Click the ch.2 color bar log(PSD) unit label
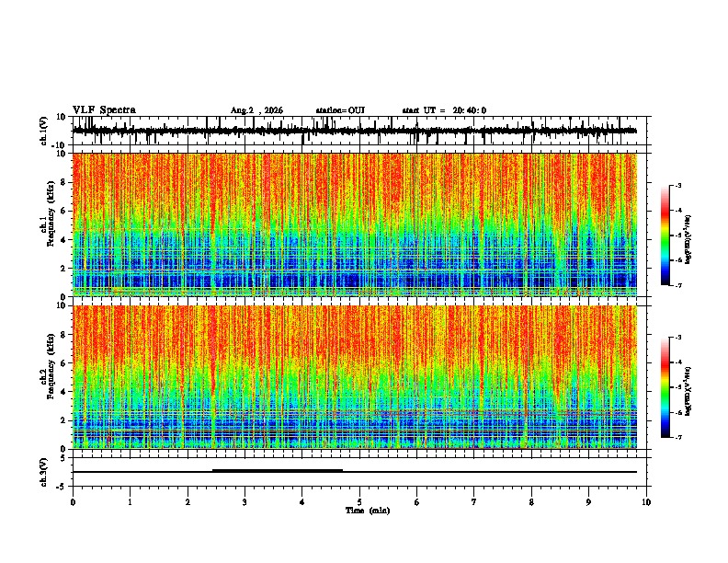728x563 pixels. [688, 391]
